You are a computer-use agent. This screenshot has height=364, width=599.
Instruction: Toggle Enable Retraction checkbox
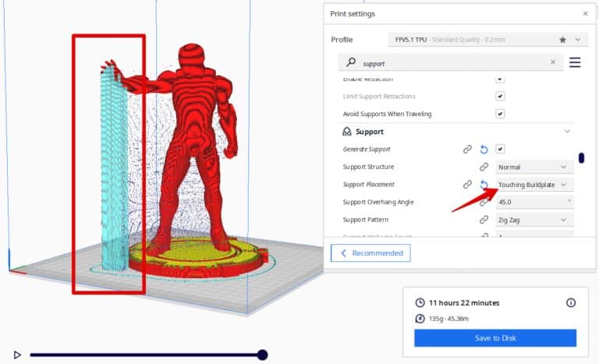point(500,79)
